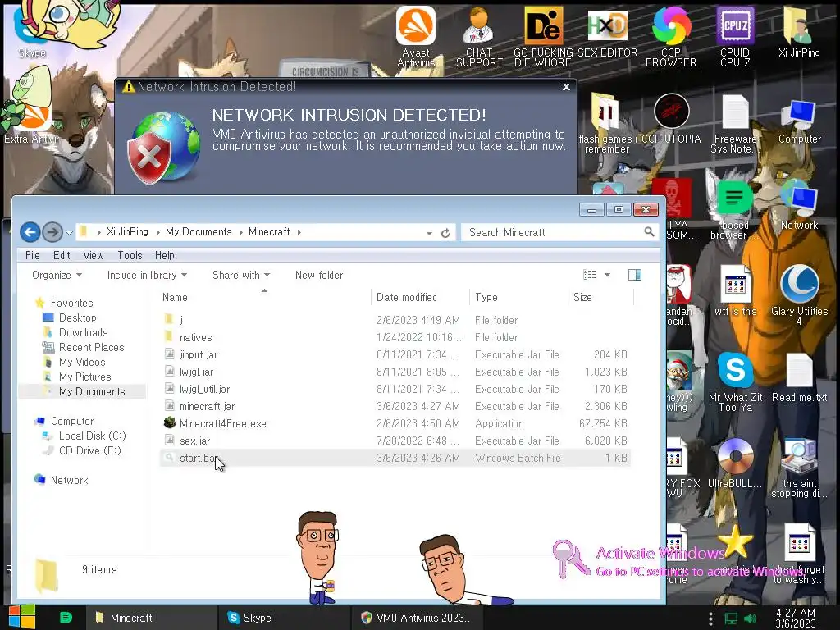
Task: Open the based browser desktop icon
Action: coord(734,210)
